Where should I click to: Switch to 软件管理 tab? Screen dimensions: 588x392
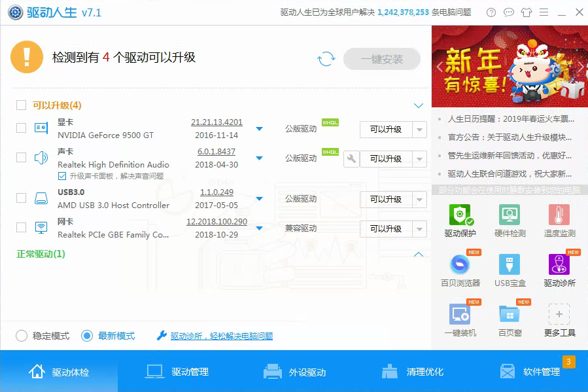(530, 372)
